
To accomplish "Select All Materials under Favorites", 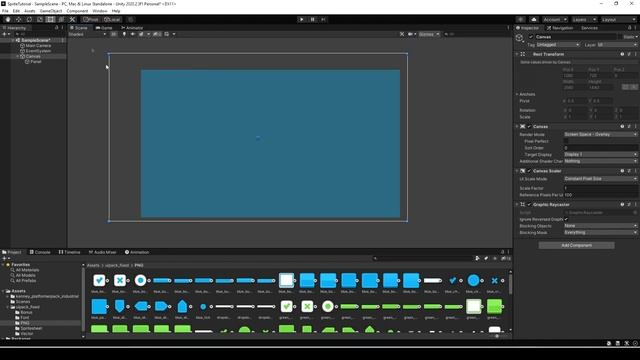I will click(x=27, y=270).
